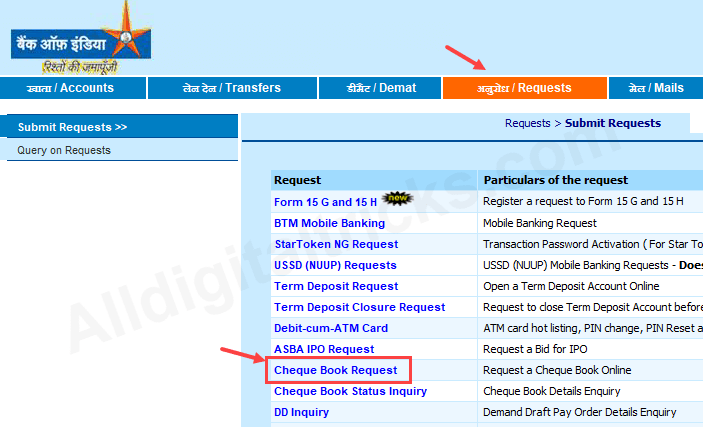This screenshot has height=427, width=703.
Task: Open the Cheque Book Request link
Action: 336,370
